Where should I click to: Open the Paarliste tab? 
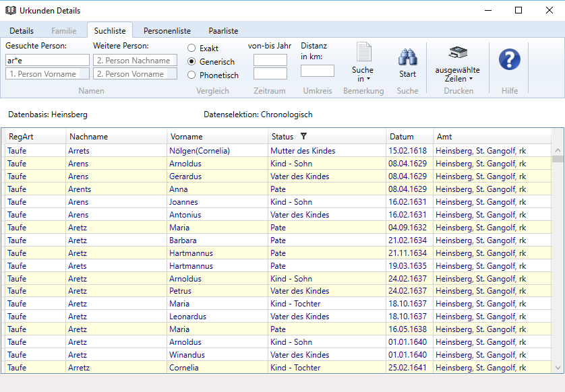pos(223,31)
